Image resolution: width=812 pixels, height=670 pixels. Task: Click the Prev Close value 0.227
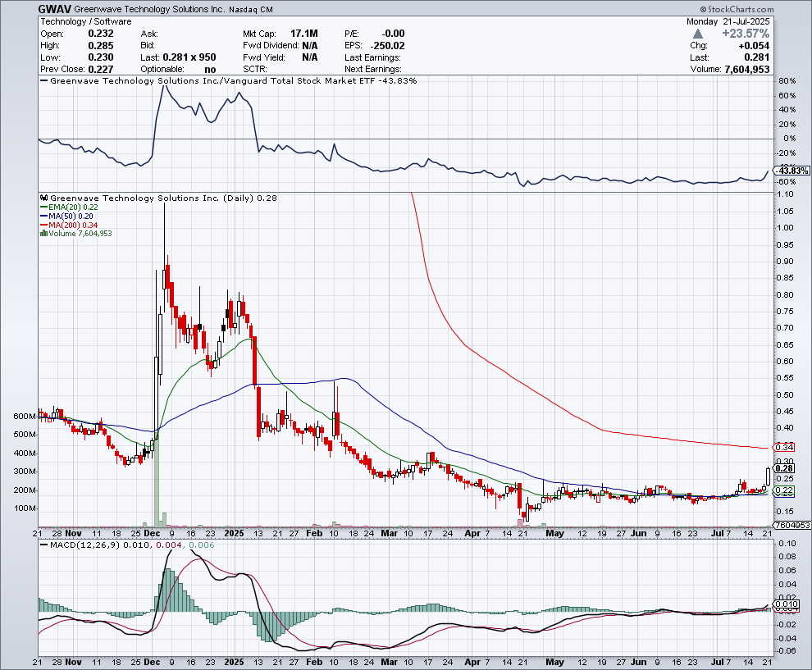tap(100, 70)
